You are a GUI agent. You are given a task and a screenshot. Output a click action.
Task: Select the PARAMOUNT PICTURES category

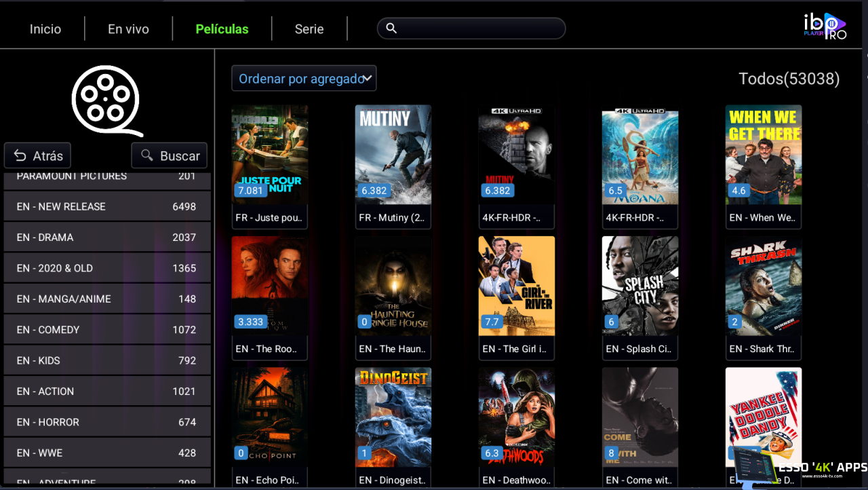pos(107,181)
